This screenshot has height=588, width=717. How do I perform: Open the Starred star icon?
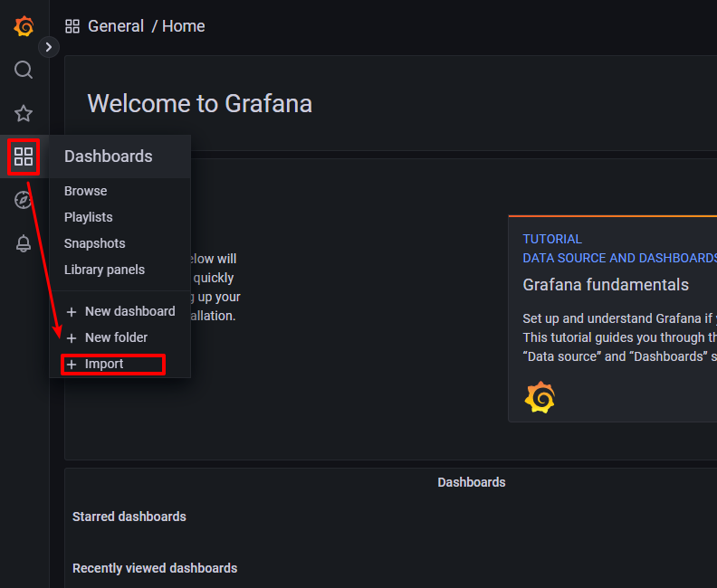click(x=24, y=113)
